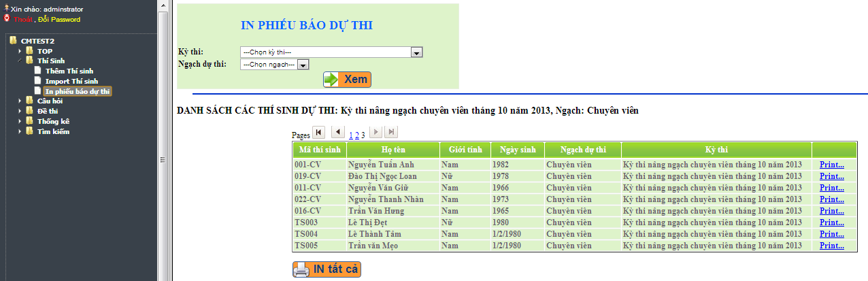Open the Kỳ thi dropdown
Image resolution: width=868 pixels, height=281 pixels.
pyautogui.click(x=331, y=52)
